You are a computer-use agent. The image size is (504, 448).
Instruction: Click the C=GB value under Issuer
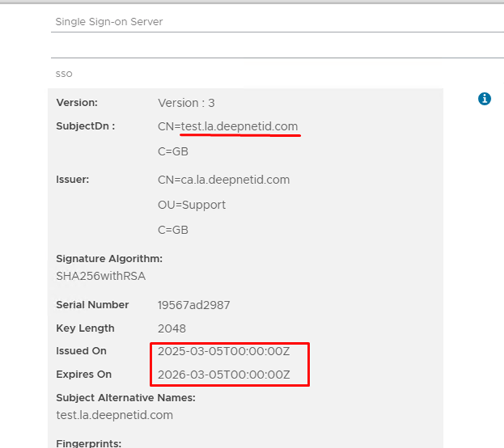pyautogui.click(x=173, y=230)
